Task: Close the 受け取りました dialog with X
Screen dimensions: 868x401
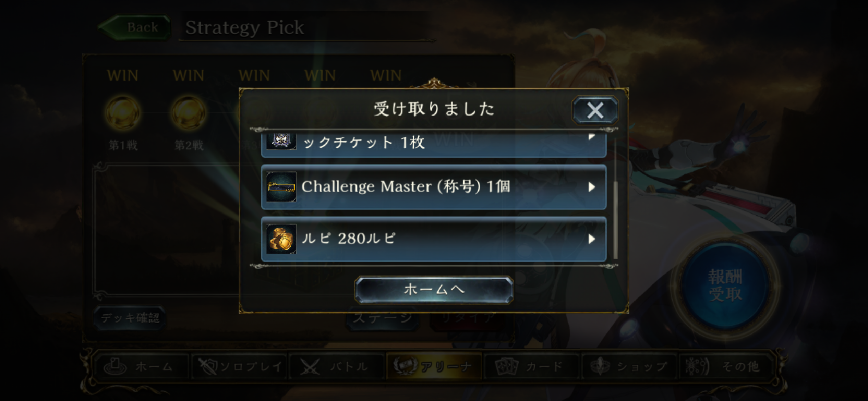Action: (595, 110)
